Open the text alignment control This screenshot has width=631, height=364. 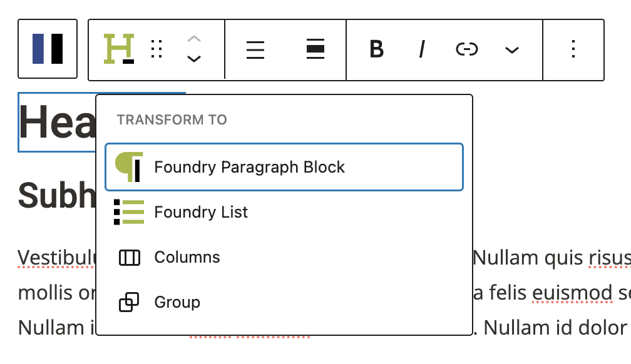tap(255, 49)
